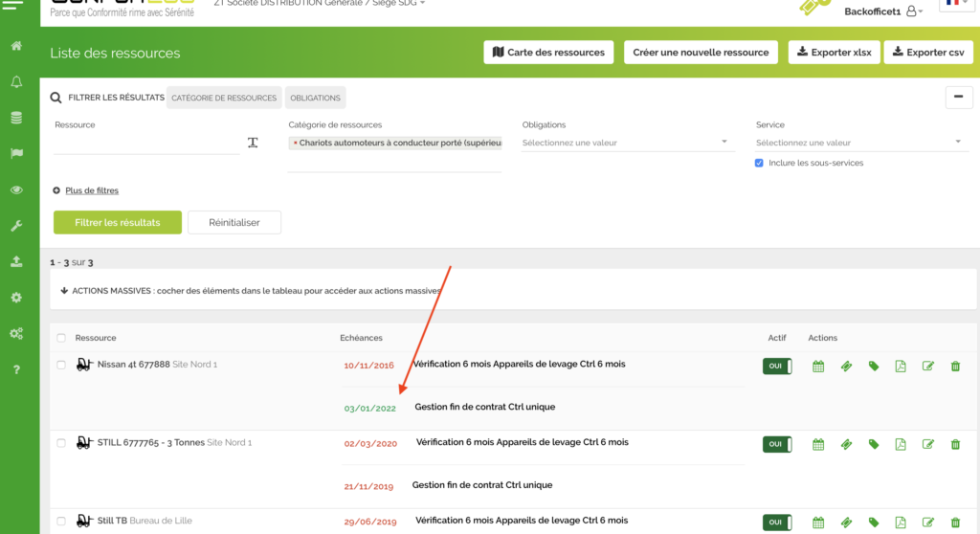Delete the Nissan 4t 677888 resource
Image resolution: width=980 pixels, height=534 pixels.
[x=955, y=366]
